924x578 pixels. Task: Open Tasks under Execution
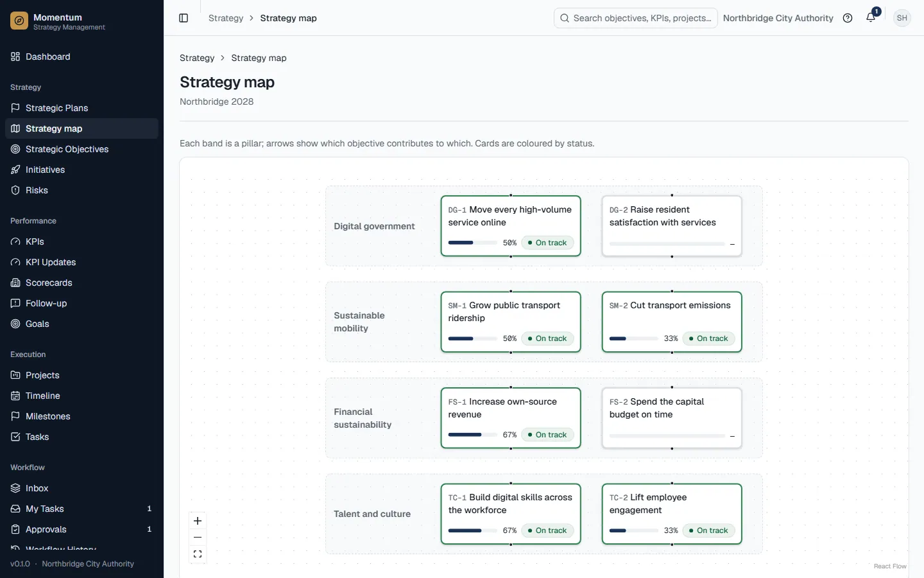coord(81,437)
